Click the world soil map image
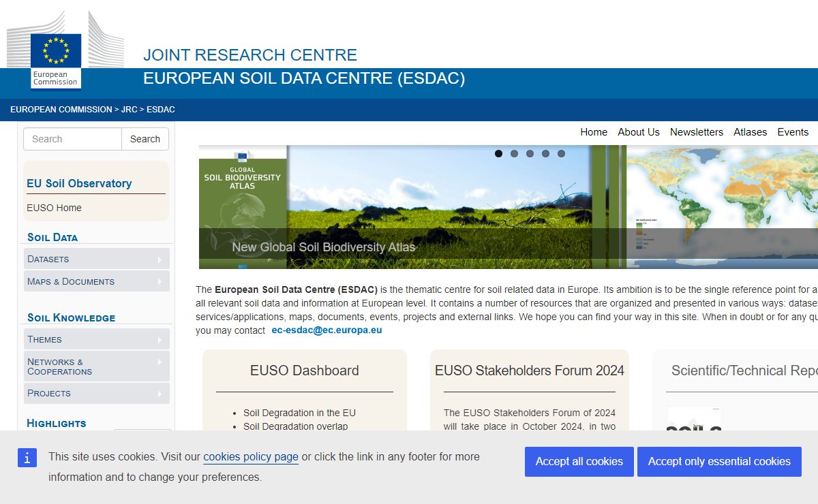The width and height of the screenshot is (818, 504). pyautogui.click(x=722, y=207)
